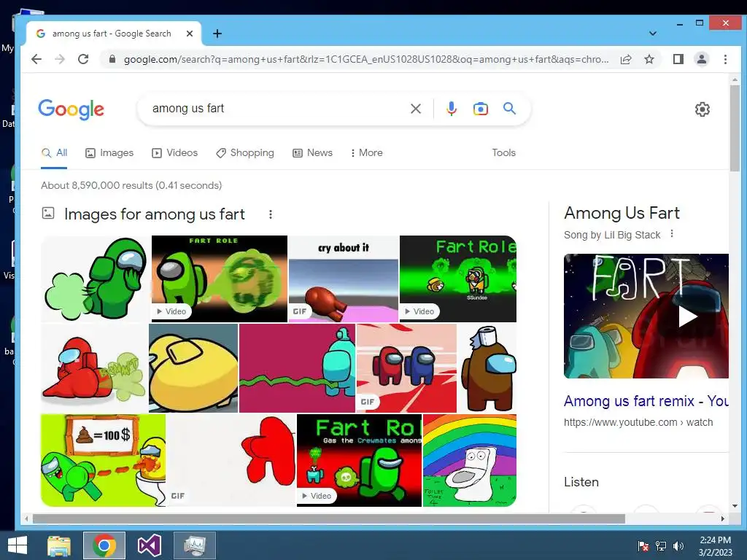Switch to the Images tab
This screenshot has height=560, width=747.
109,153
